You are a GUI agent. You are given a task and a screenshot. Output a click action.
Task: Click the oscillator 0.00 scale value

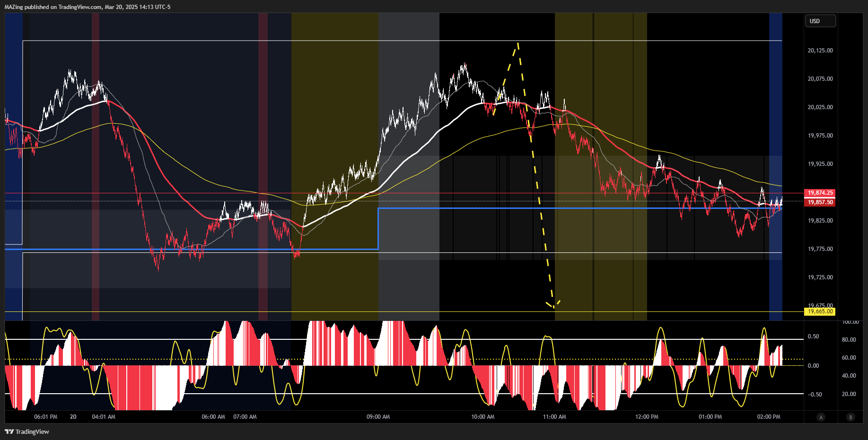pyautogui.click(x=813, y=366)
